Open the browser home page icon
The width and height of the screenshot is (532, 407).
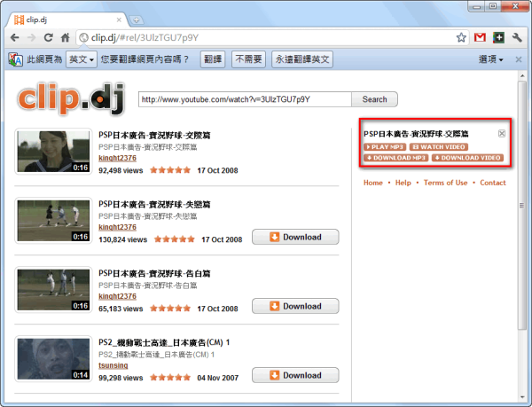pos(65,37)
